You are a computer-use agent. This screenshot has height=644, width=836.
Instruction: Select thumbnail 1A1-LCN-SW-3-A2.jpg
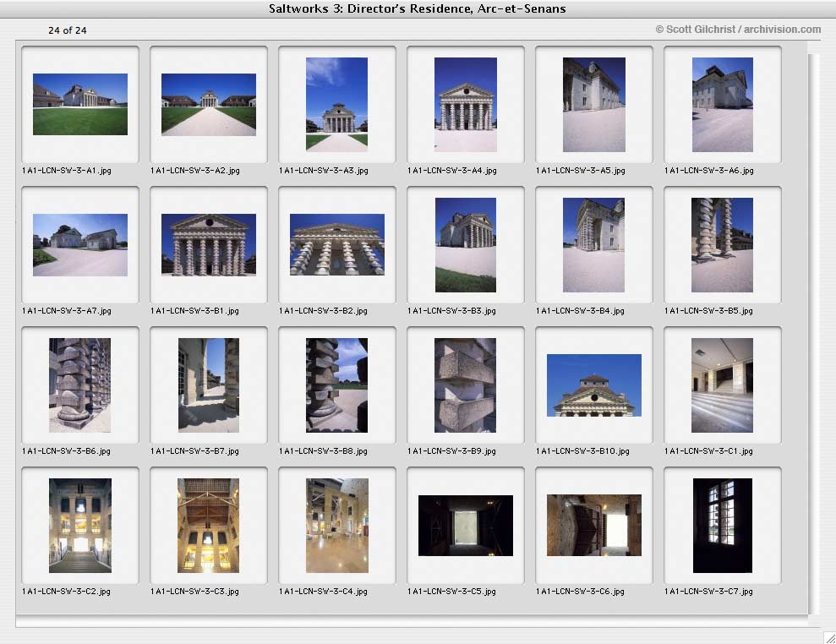click(x=209, y=105)
